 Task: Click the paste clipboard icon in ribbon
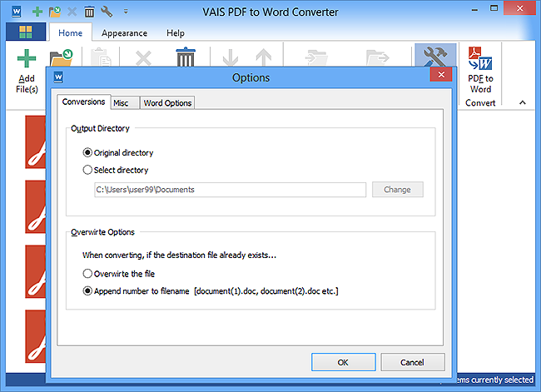coord(101,57)
